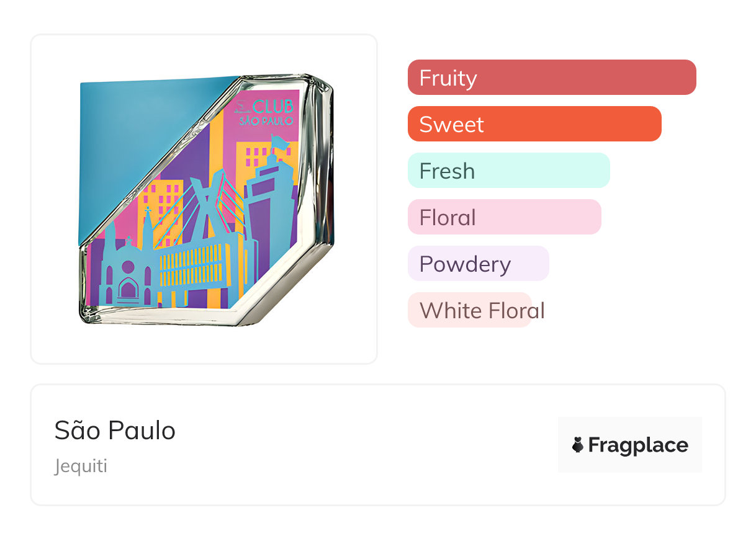Viewport: 756px width, 536px height.
Task: Select the Sweet accord bar
Action: [534, 124]
